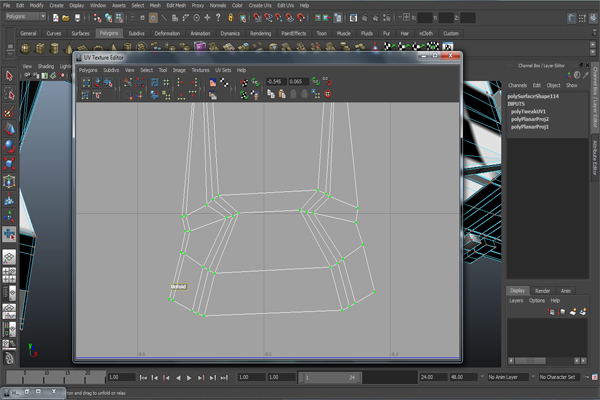Open the Create UVs main menu

[260, 5]
